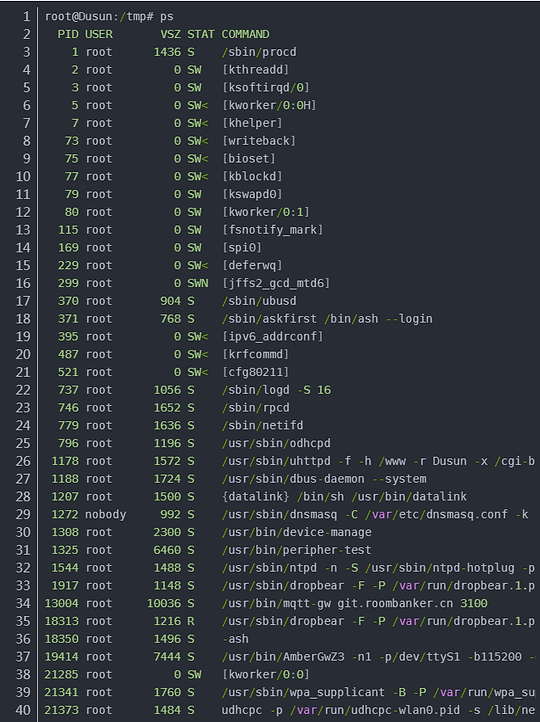
Task: Click the [spi0] process
Action: pyautogui.click(x=242, y=248)
